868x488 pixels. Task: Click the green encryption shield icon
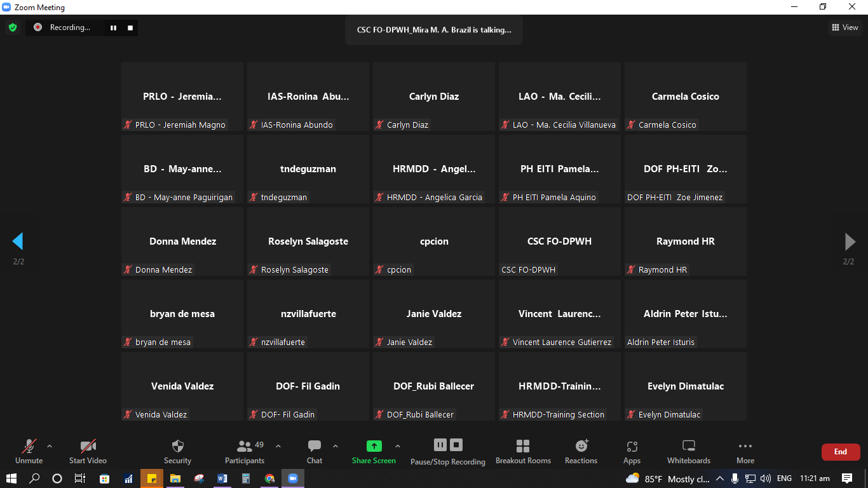coord(12,27)
